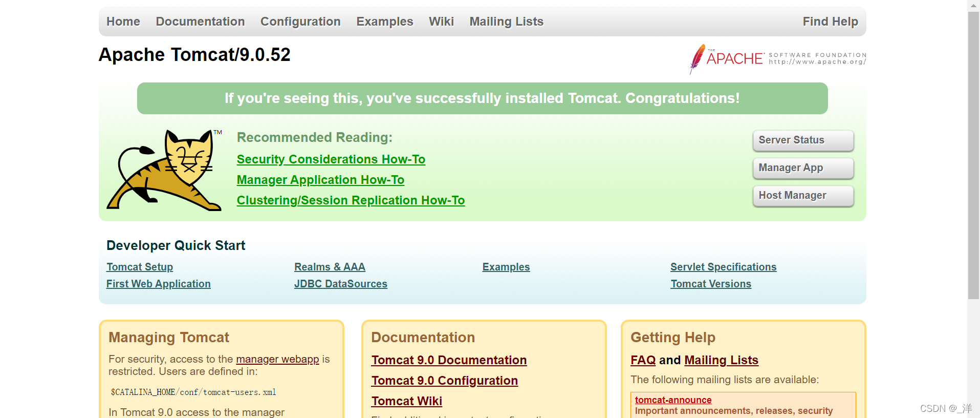Open the Servlet Specifications link
The image size is (980, 418).
tap(724, 267)
